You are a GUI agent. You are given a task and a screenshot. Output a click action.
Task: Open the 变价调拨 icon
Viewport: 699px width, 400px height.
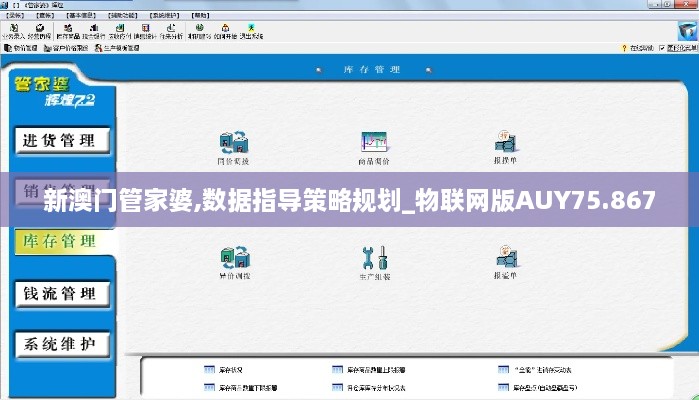coord(234,263)
